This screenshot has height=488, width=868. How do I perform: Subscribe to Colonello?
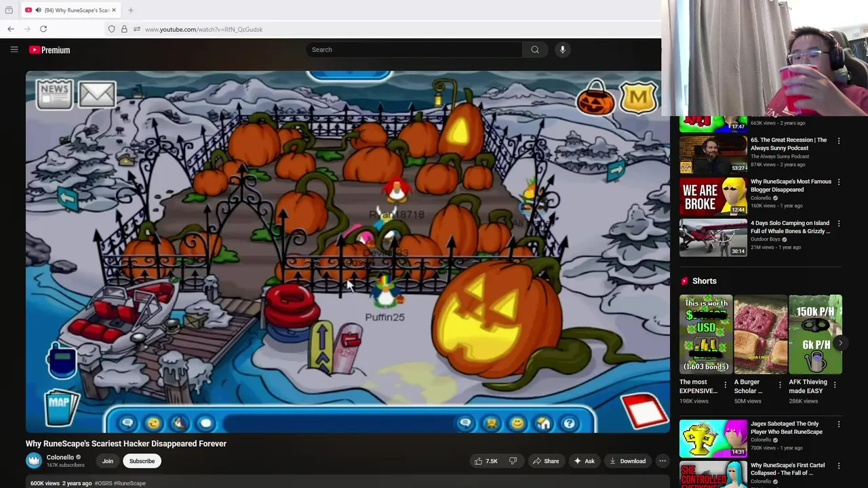[142, 461]
